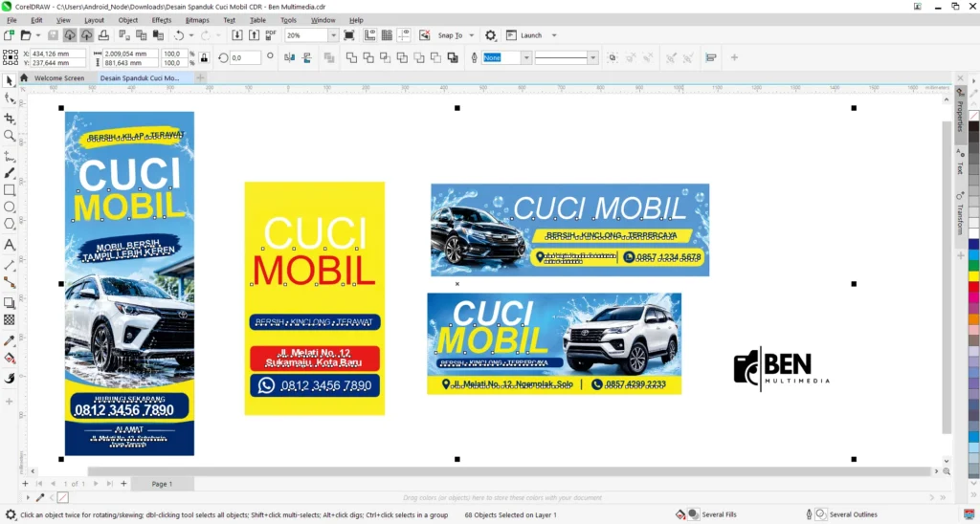Select the Freehand curve tool
Viewport: 980px width, 524px height.
pos(9,156)
